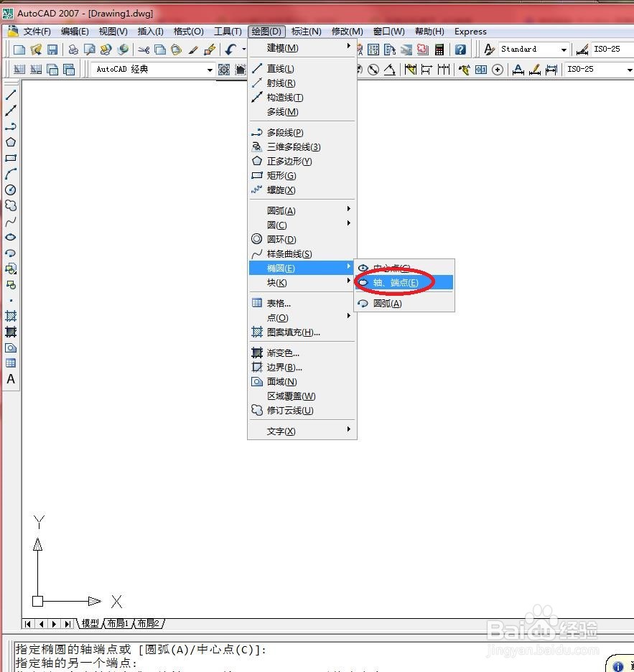Click the Text Style icon beside Standard

tap(489, 50)
